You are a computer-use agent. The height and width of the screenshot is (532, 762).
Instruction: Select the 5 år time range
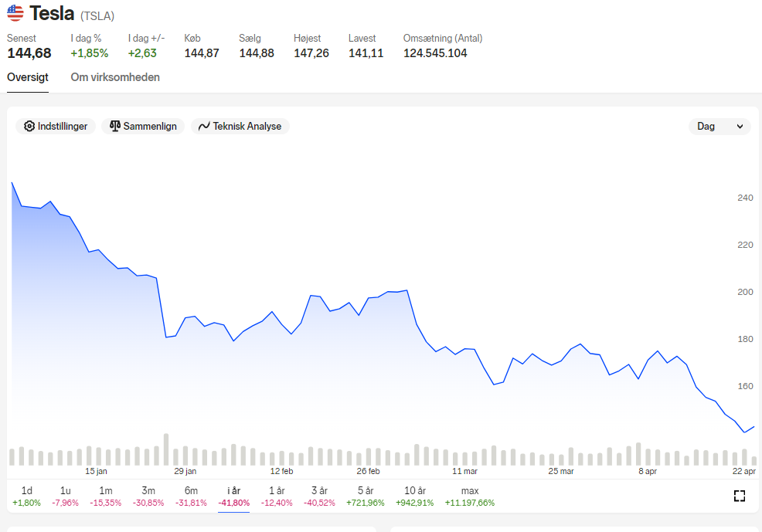pos(365,496)
